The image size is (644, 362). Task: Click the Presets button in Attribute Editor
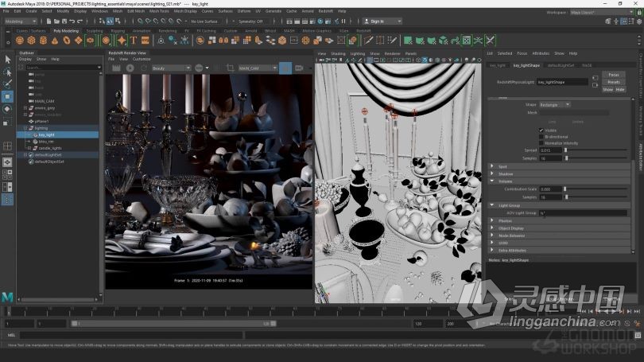[614, 82]
